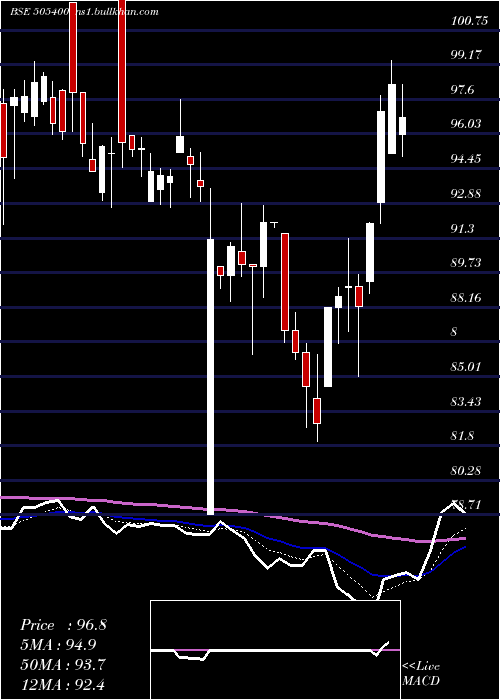This screenshot has width=500, height=700.
Task: Click the 50MA : 93.7 readout
Action: click(x=63, y=665)
